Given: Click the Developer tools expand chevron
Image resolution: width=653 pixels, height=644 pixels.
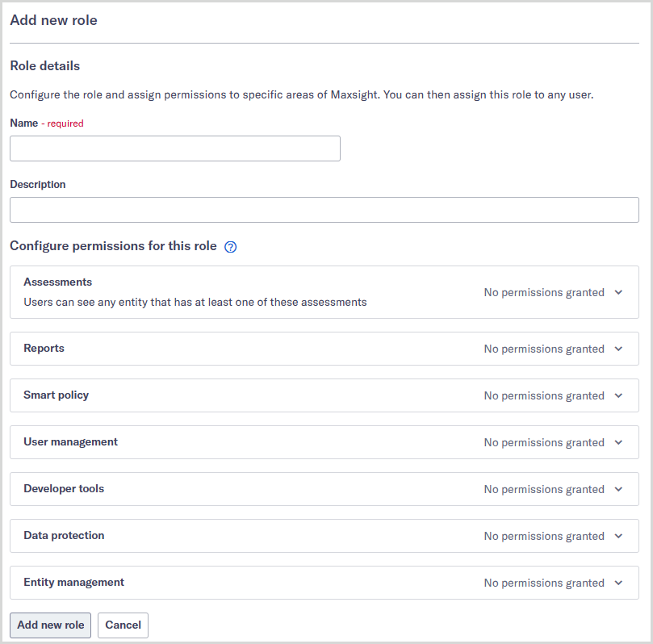Looking at the screenshot, I should tap(618, 489).
